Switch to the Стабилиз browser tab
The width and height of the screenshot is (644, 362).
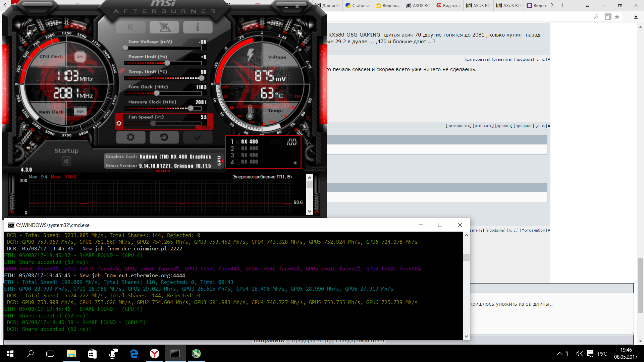tap(358, 5)
